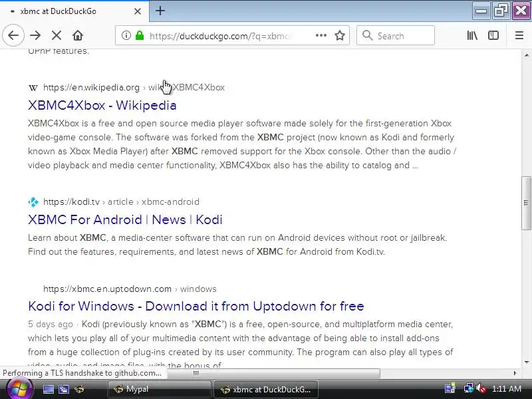The image size is (532, 399).
Task: Bookmark this page with the star
Action: coord(340,35)
